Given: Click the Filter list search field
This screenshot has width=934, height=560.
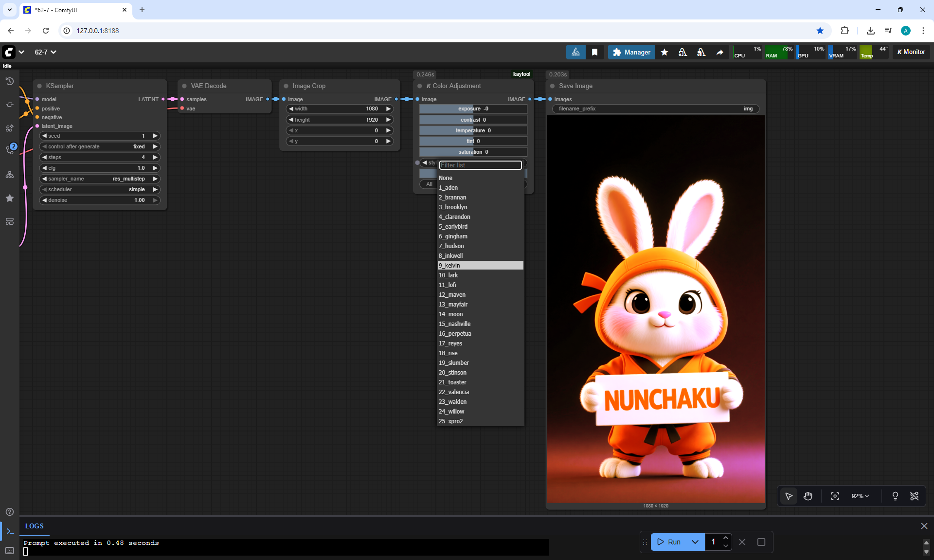Looking at the screenshot, I should point(480,165).
